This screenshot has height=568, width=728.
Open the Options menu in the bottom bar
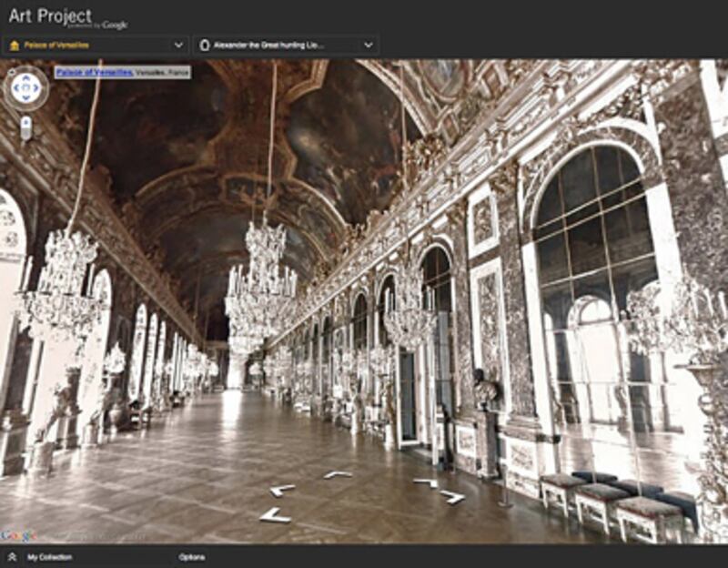point(191,557)
